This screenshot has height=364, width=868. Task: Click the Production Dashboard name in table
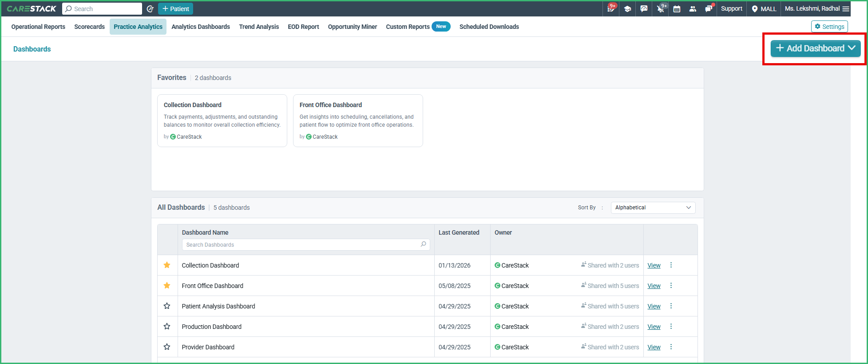point(212,327)
